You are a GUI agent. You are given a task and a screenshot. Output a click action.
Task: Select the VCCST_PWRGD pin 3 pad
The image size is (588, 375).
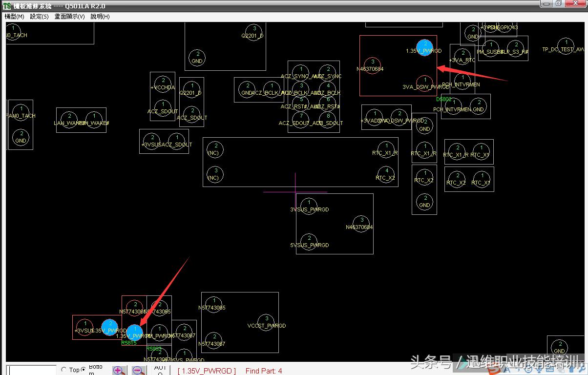tap(266, 322)
